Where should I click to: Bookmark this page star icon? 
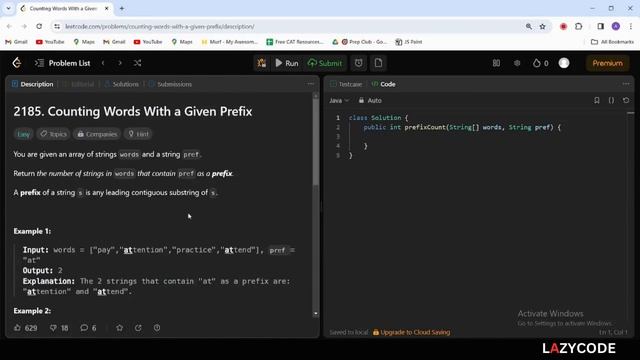[x=542, y=27]
